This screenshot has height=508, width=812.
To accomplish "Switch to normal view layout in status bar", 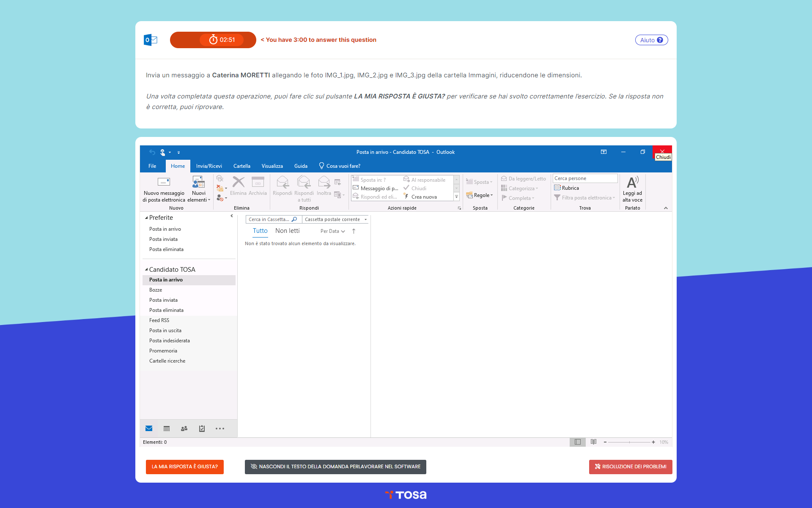I will tap(577, 442).
